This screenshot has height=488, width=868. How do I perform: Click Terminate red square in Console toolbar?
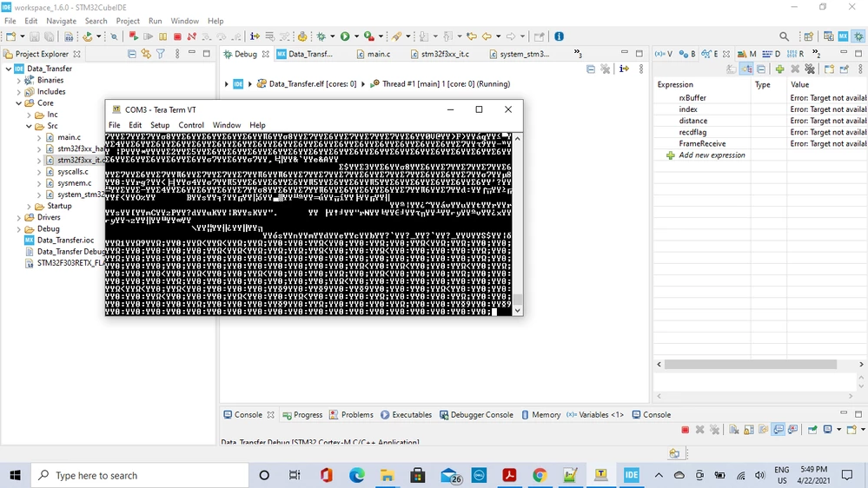[686, 430]
